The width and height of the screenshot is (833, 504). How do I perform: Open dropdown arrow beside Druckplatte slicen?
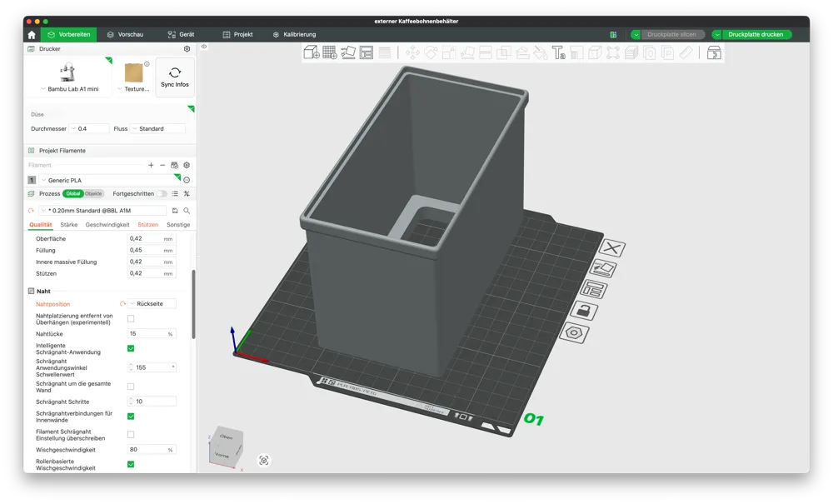coord(636,34)
